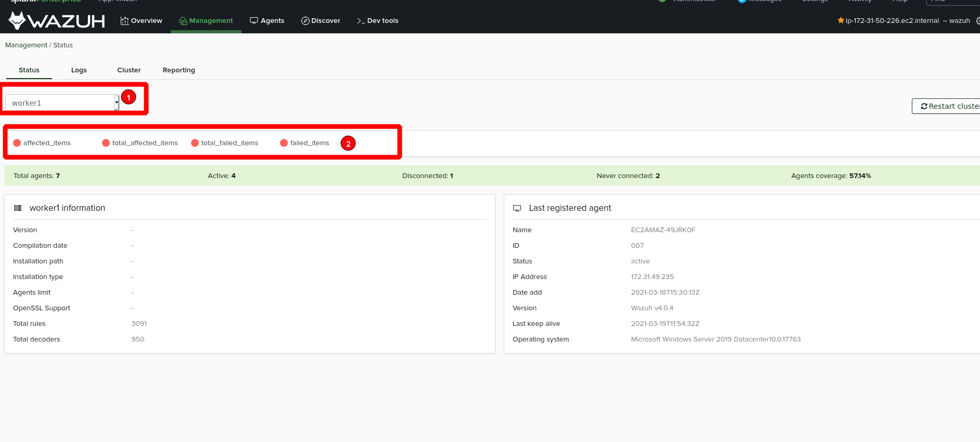Click the Active: 4 statistic
The width and height of the screenshot is (980, 442).
(x=222, y=176)
